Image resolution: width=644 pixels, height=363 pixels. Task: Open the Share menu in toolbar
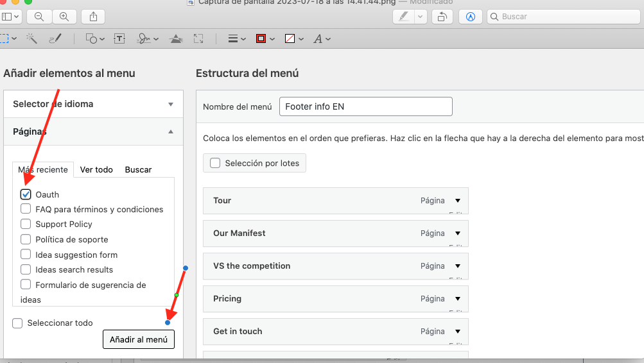(94, 17)
